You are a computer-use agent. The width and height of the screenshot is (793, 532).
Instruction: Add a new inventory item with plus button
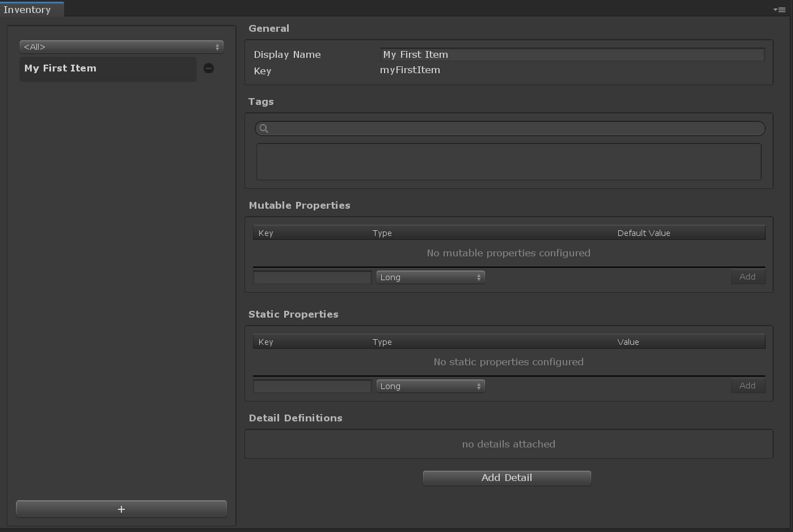pyautogui.click(x=121, y=509)
